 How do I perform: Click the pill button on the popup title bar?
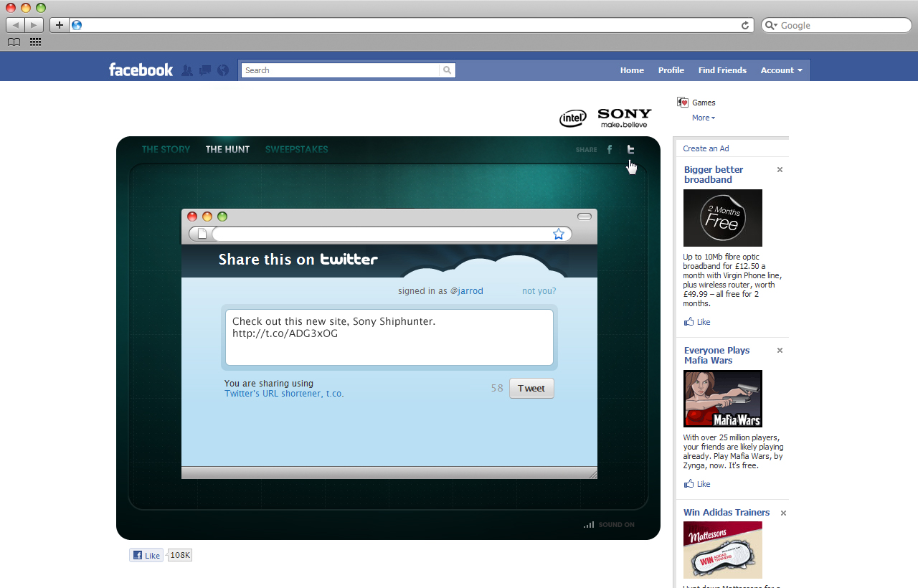click(x=585, y=217)
